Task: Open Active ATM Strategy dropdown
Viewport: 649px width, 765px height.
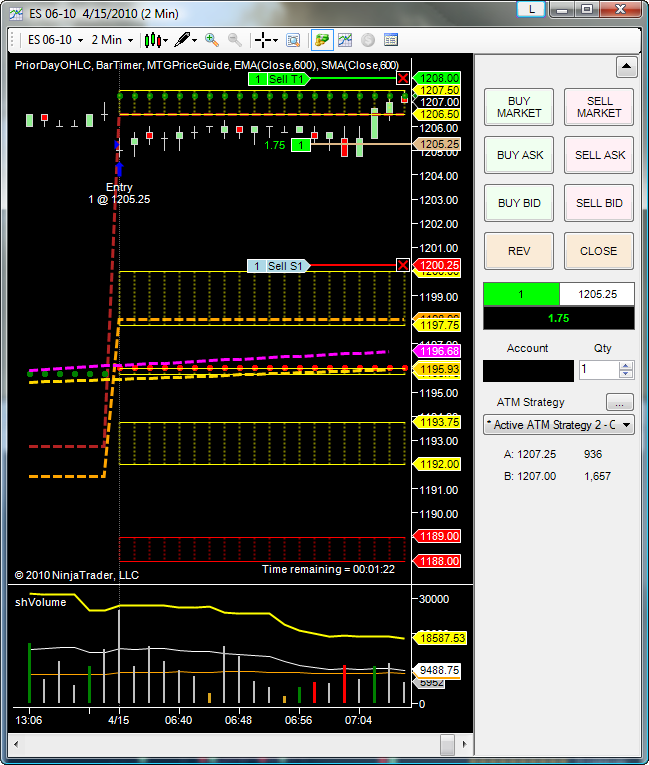Action: click(x=558, y=425)
